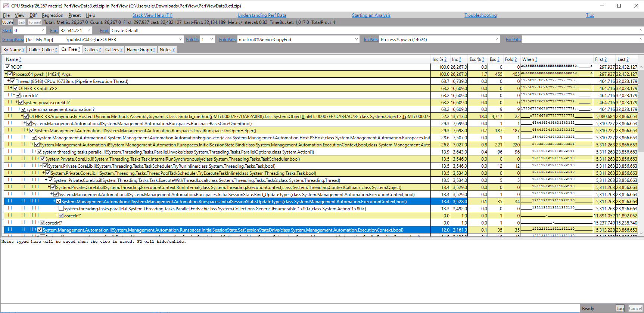
Task: Toggle the ROOT row checkbox
Action: click(x=7, y=67)
